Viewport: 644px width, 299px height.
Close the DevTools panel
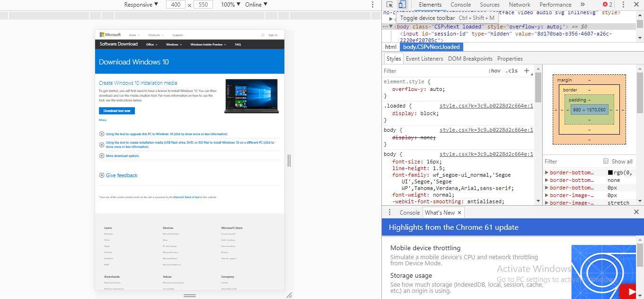pos(636,5)
